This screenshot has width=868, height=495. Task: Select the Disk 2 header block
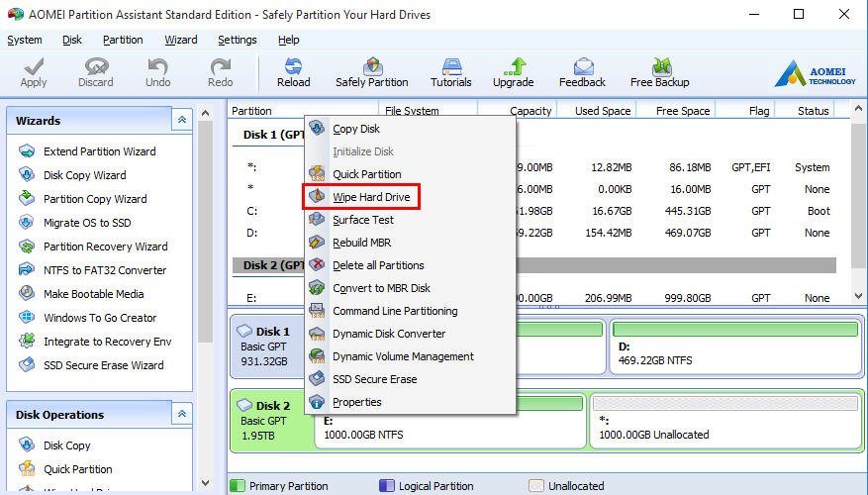click(x=271, y=421)
